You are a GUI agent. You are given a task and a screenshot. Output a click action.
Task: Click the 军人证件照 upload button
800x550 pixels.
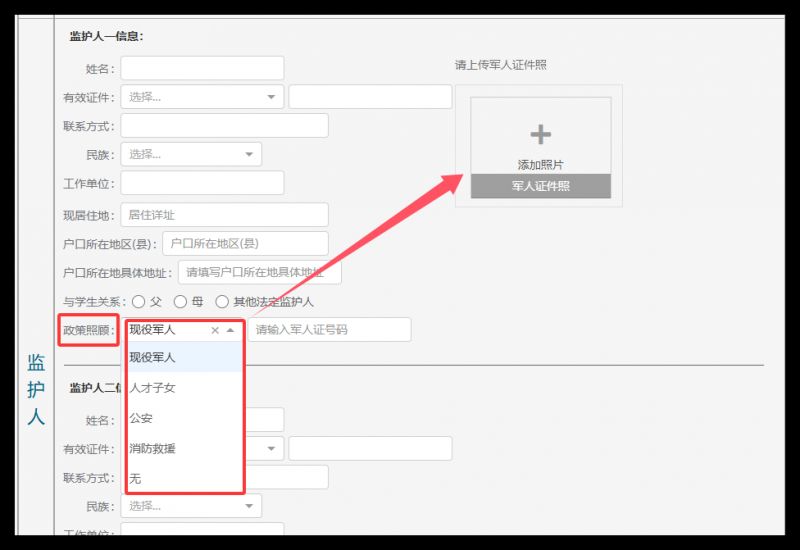[540, 186]
